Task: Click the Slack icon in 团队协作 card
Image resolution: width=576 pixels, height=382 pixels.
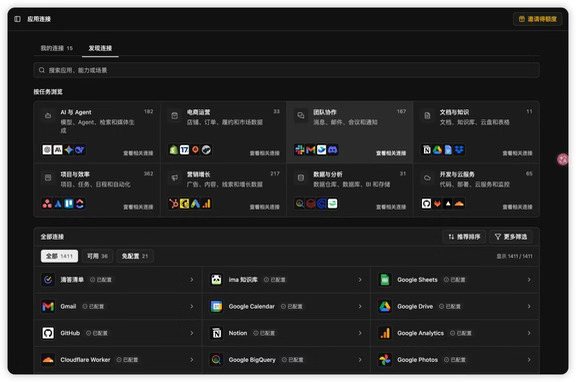Action: pos(300,150)
